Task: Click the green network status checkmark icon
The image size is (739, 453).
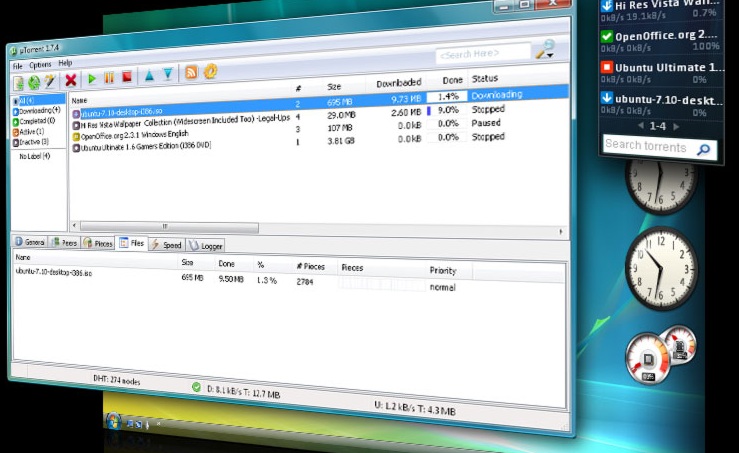Action: [x=197, y=387]
